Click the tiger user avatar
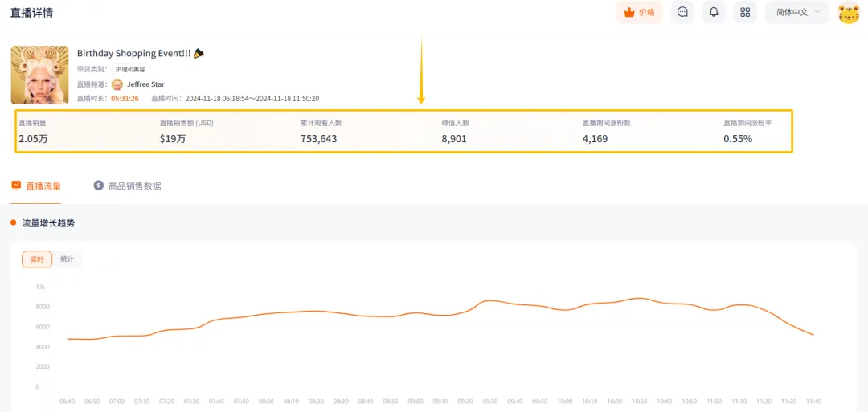The width and height of the screenshot is (868, 412). pyautogui.click(x=849, y=13)
